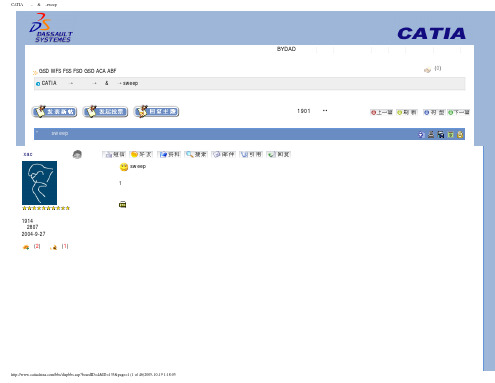The width and height of the screenshot is (495, 383).
Task: Click the star rating row under avatar
Action: click(46, 208)
